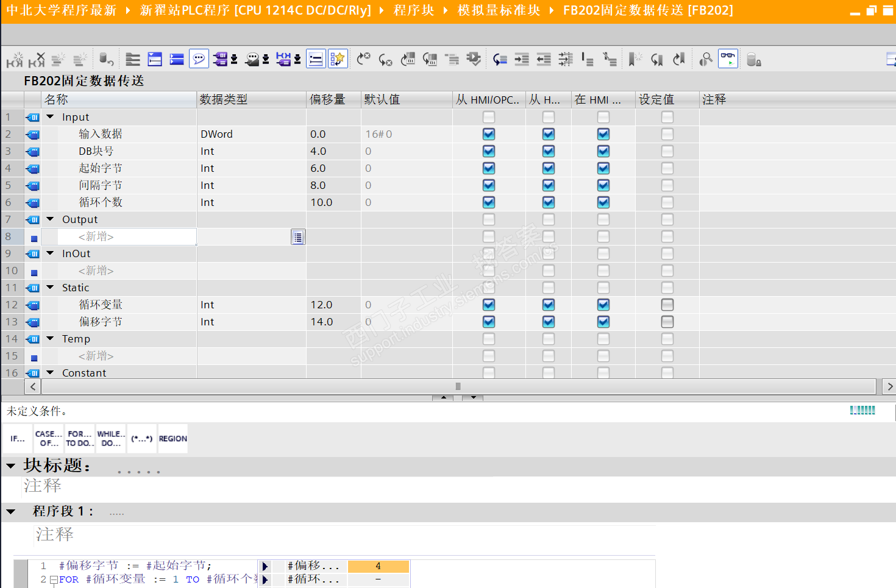The height and width of the screenshot is (588, 896).
Task: Insert FOR... TO DO.. loop template
Action: (80, 439)
